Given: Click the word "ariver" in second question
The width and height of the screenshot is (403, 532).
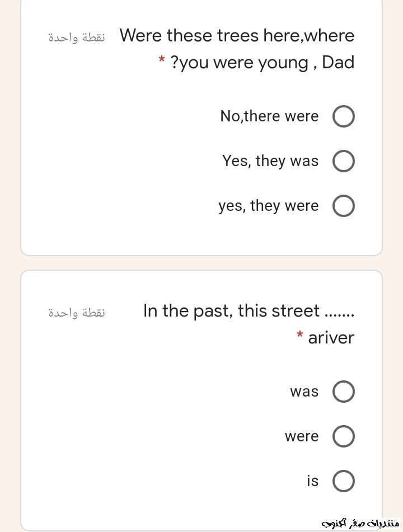Looking at the screenshot, I should point(331,338).
